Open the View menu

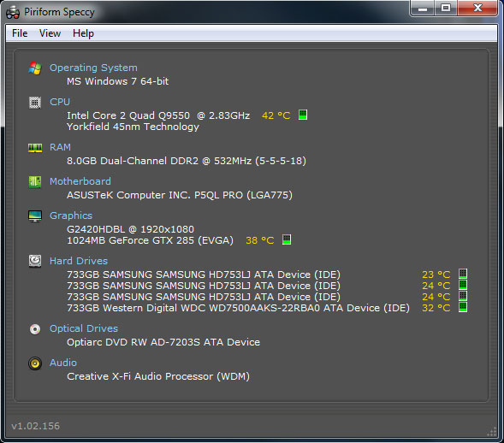coord(50,33)
